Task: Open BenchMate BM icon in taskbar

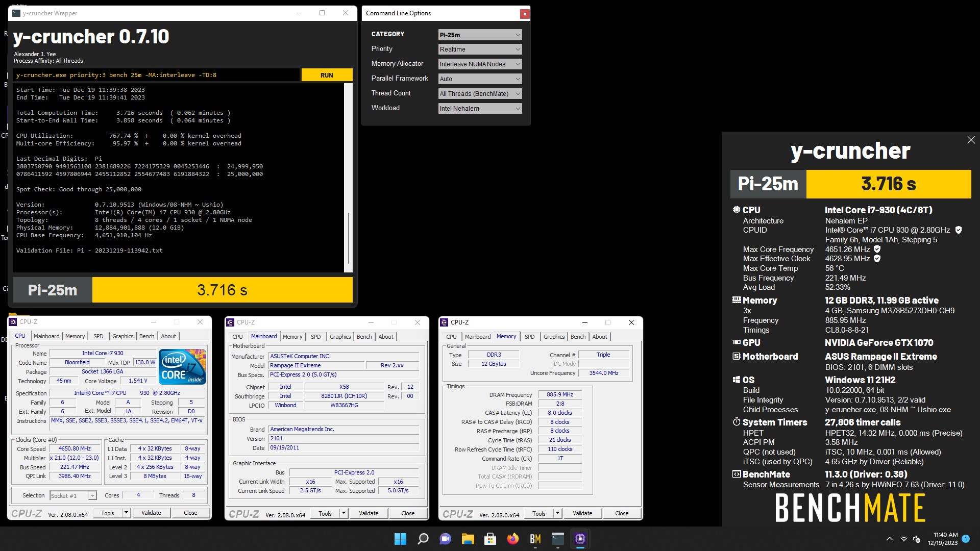Action: (535, 539)
